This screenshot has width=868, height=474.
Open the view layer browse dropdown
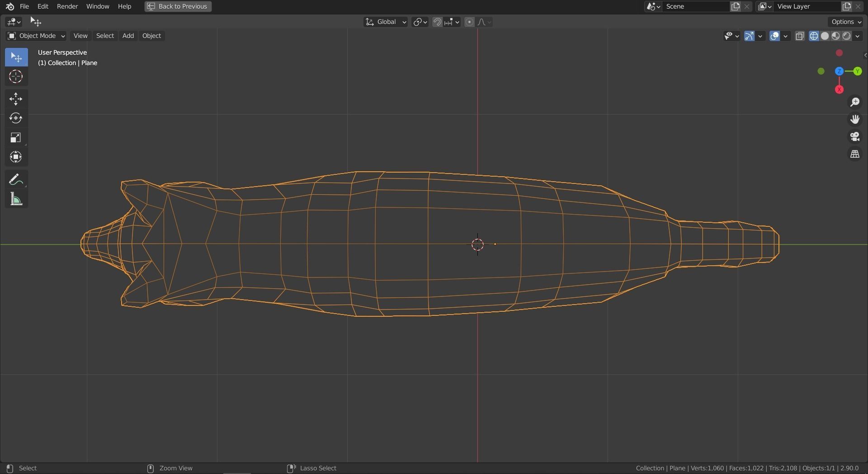(x=764, y=6)
